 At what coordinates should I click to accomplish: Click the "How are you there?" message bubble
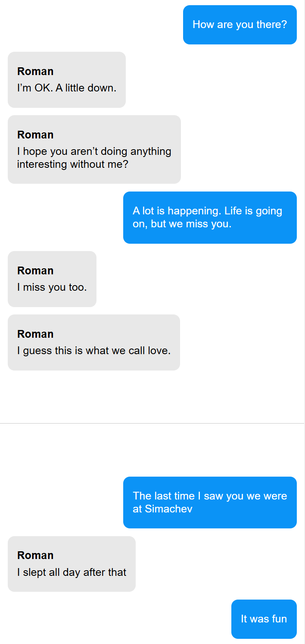[240, 25]
